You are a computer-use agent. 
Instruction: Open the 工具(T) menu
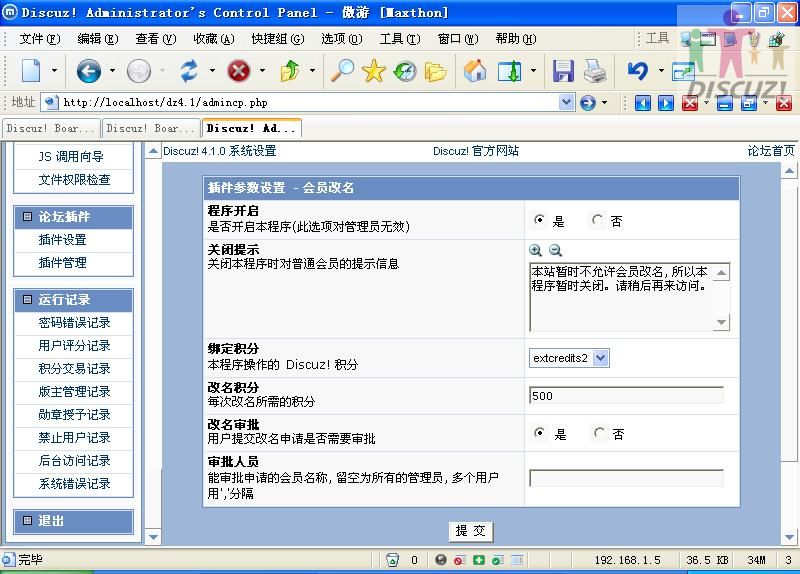[400, 39]
